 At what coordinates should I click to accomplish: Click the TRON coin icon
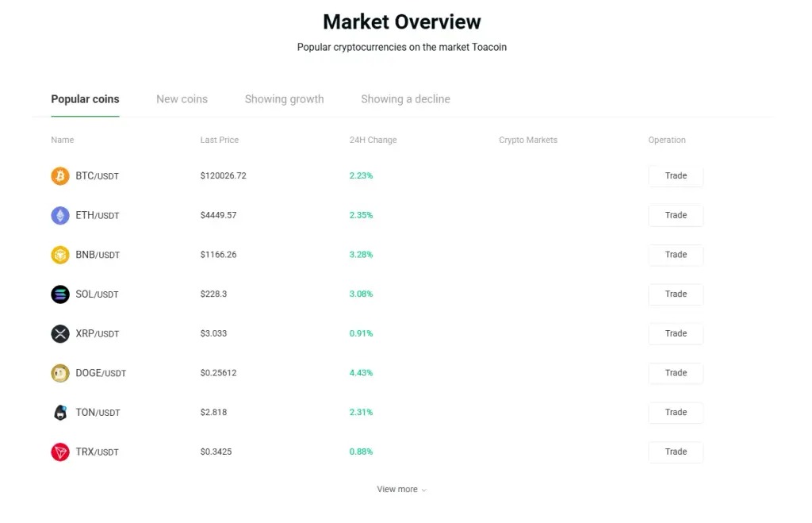(x=60, y=452)
